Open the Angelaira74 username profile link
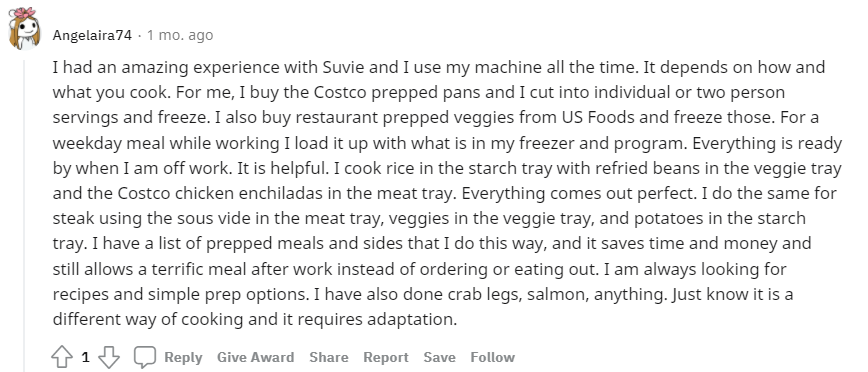Image resolution: width=868 pixels, height=372 pixels. pos(92,35)
